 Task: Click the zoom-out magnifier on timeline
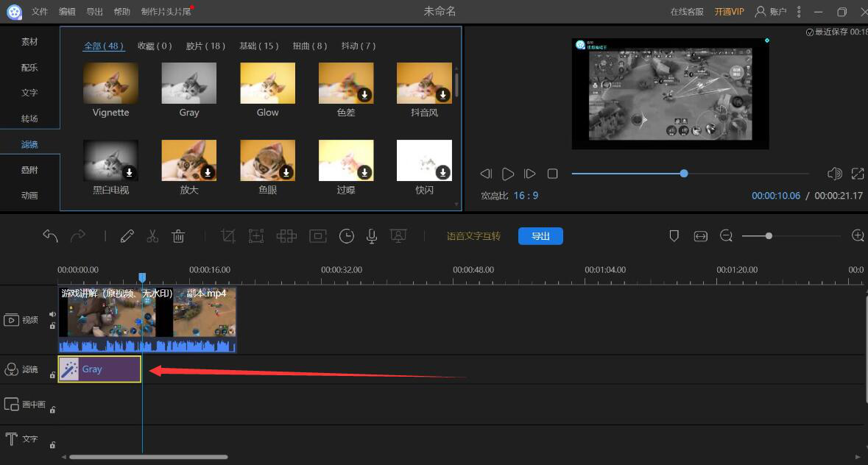pos(726,235)
